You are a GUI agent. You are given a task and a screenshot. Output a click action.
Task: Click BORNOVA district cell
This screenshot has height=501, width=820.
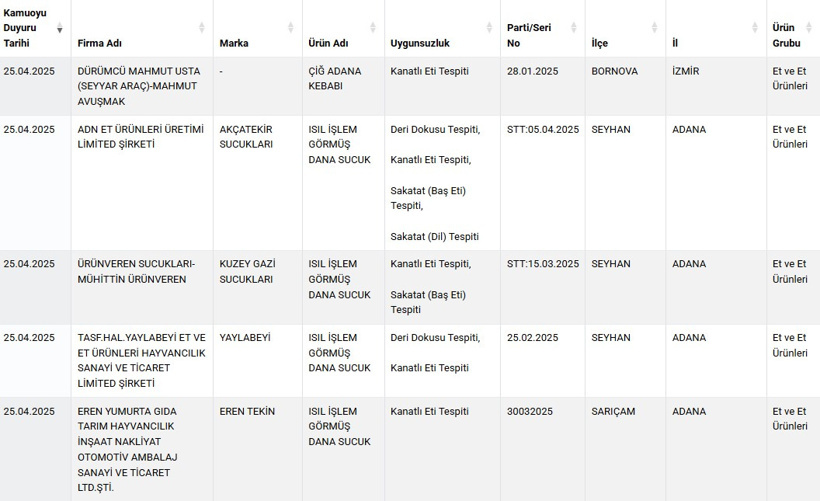614,71
